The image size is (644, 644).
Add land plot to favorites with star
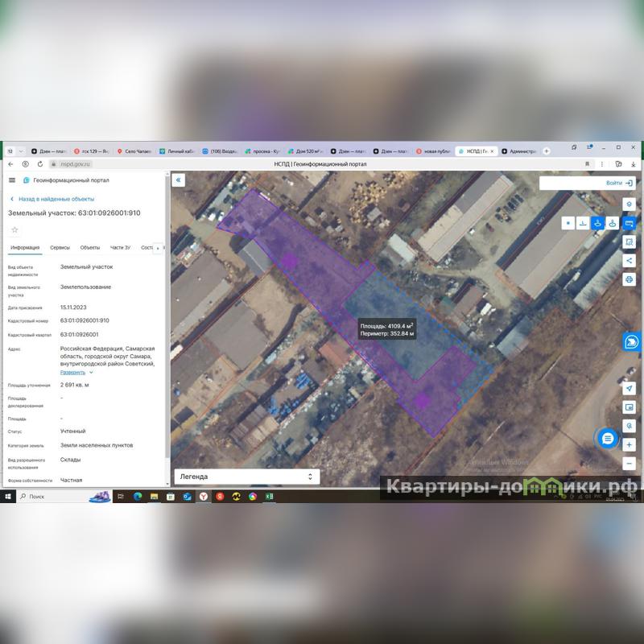point(14,229)
